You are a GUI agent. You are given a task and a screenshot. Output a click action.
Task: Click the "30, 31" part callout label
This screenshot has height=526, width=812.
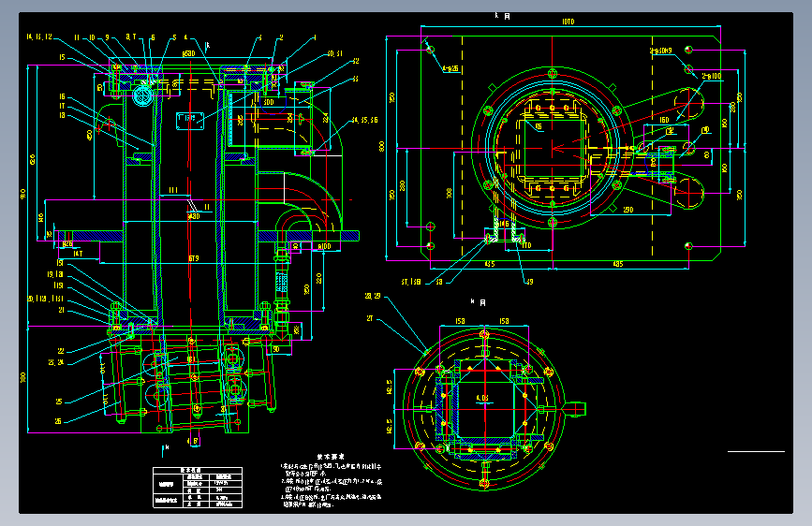pyautogui.click(x=335, y=54)
